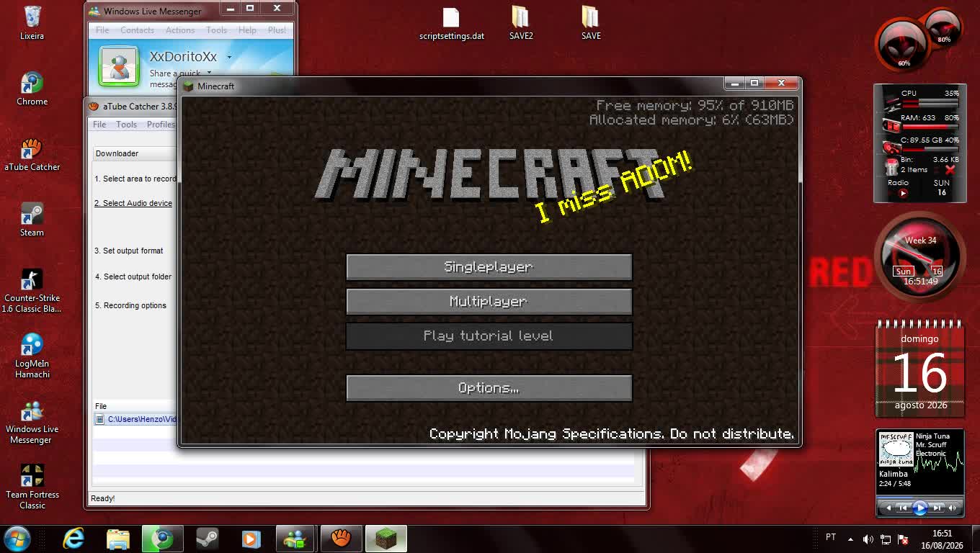Open Minecraft Options menu
The width and height of the screenshot is (980, 553).
coord(489,388)
